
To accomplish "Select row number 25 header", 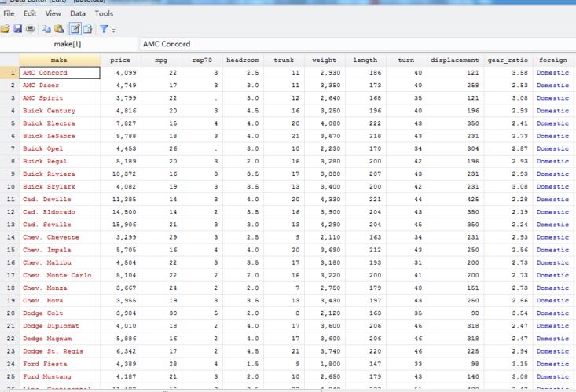I will pyautogui.click(x=9, y=376).
